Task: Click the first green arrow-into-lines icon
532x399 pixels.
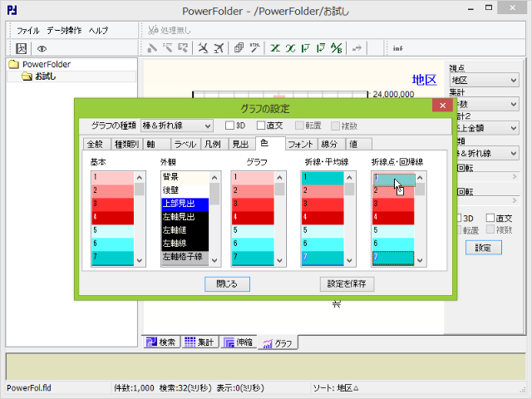Action: tap(306, 48)
